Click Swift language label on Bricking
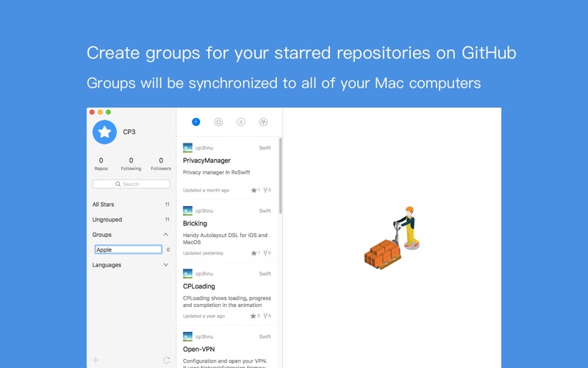The height and width of the screenshot is (368, 588). pos(265,211)
